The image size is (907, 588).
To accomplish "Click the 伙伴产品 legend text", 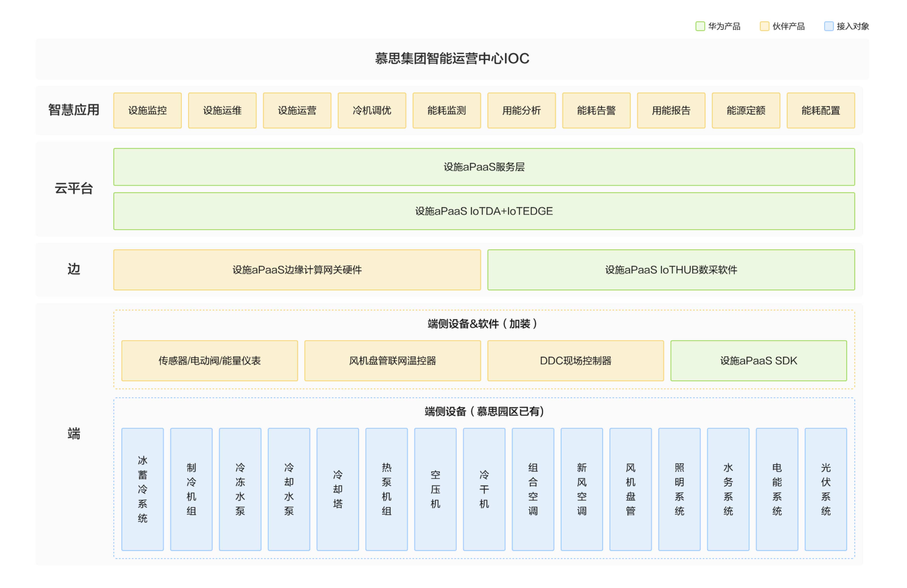I will tap(788, 26).
